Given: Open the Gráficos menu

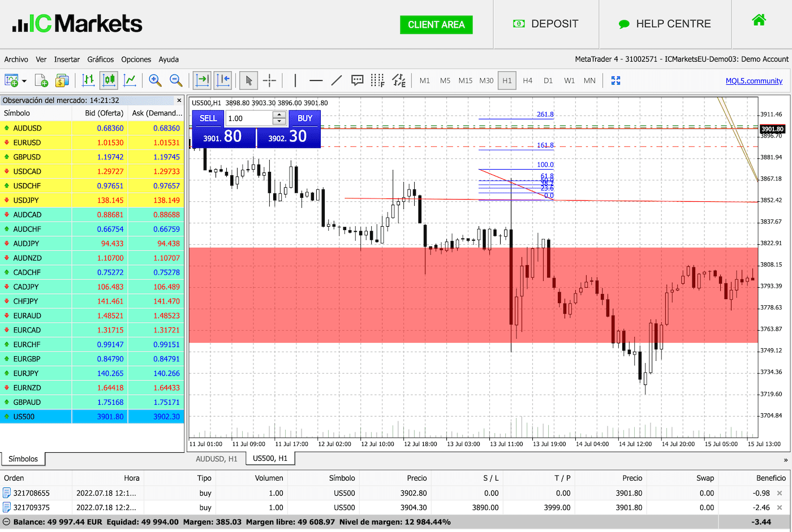Looking at the screenshot, I should tap(101, 59).
